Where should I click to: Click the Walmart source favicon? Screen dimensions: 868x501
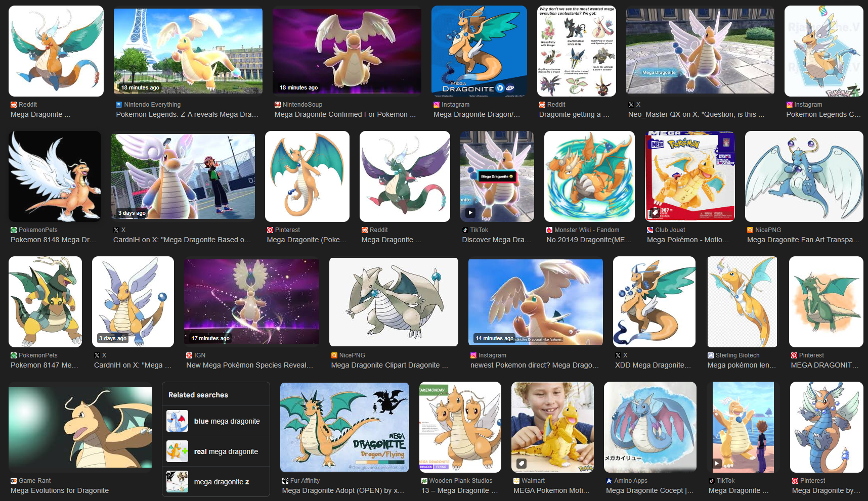pyautogui.click(x=516, y=481)
